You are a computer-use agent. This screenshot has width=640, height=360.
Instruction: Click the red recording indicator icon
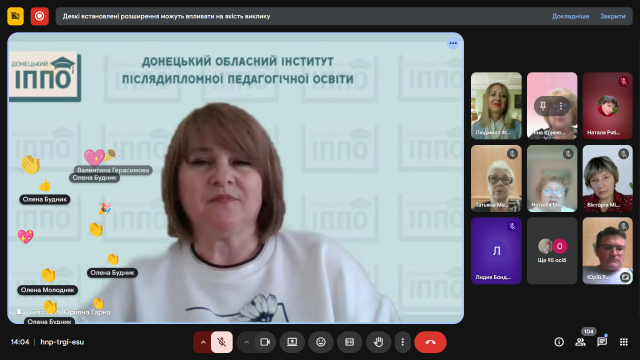click(x=40, y=16)
